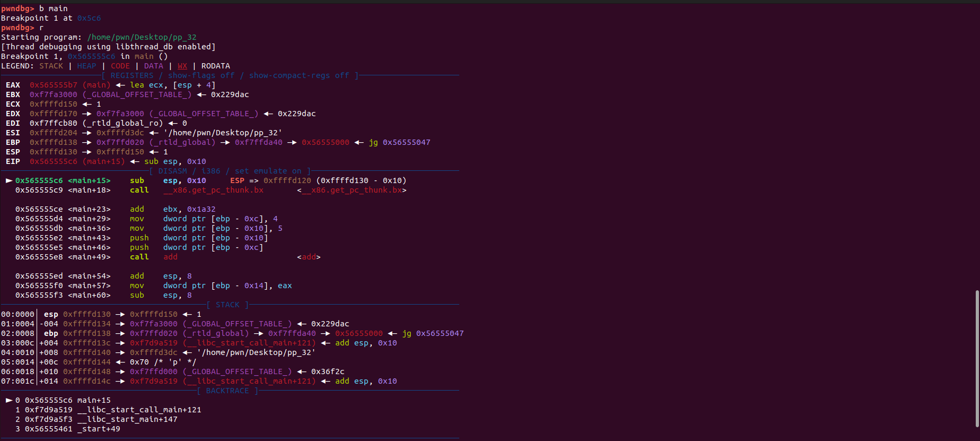
Task: Click 'HEAP' in the LEGEND line
Action: pyautogui.click(x=86, y=66)
